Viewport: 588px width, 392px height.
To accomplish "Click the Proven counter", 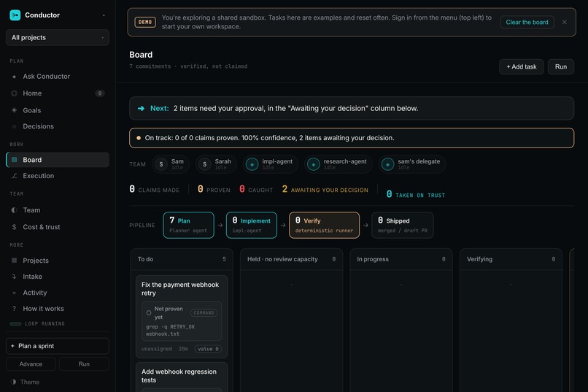I will click(x=214, y=190).
